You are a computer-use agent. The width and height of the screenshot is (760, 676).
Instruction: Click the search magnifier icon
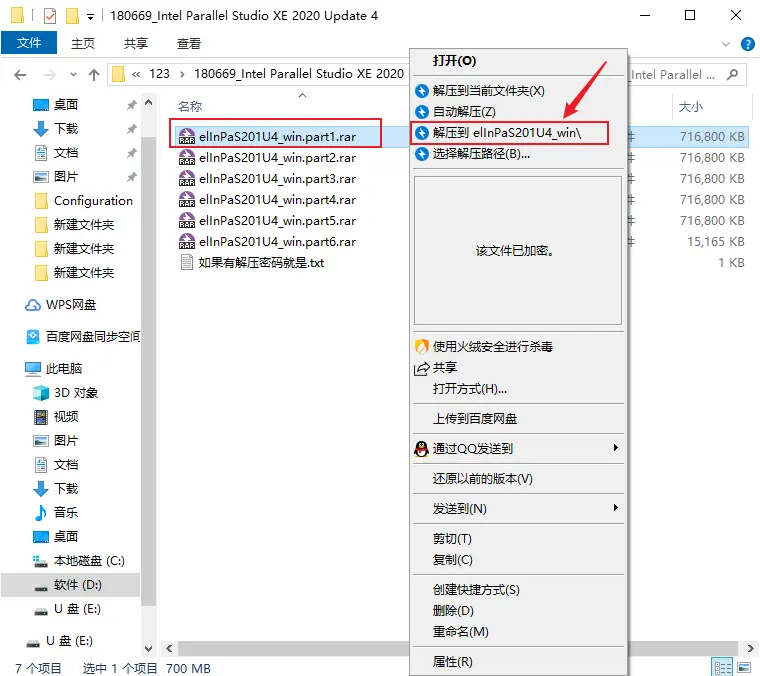pos(732,75)
